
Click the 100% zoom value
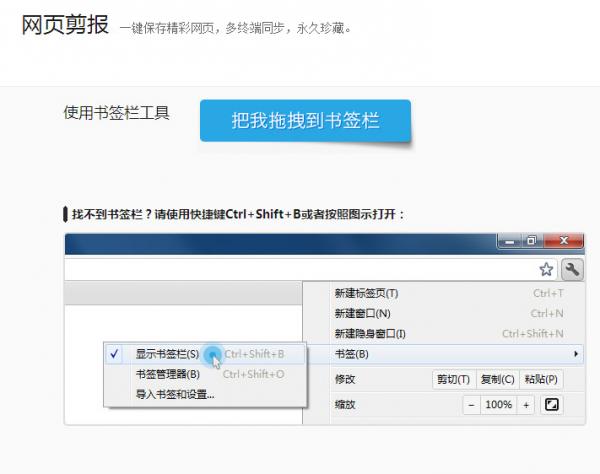point(499,405)
